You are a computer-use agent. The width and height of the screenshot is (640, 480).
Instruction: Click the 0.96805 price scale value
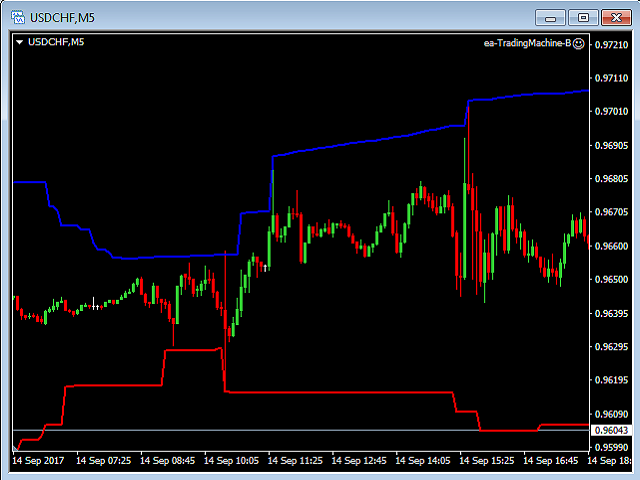(611, 178)
